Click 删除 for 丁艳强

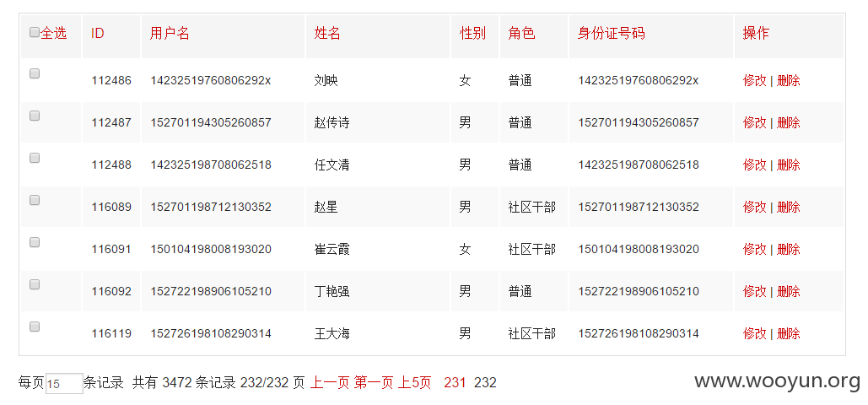(x=788, y=291)
